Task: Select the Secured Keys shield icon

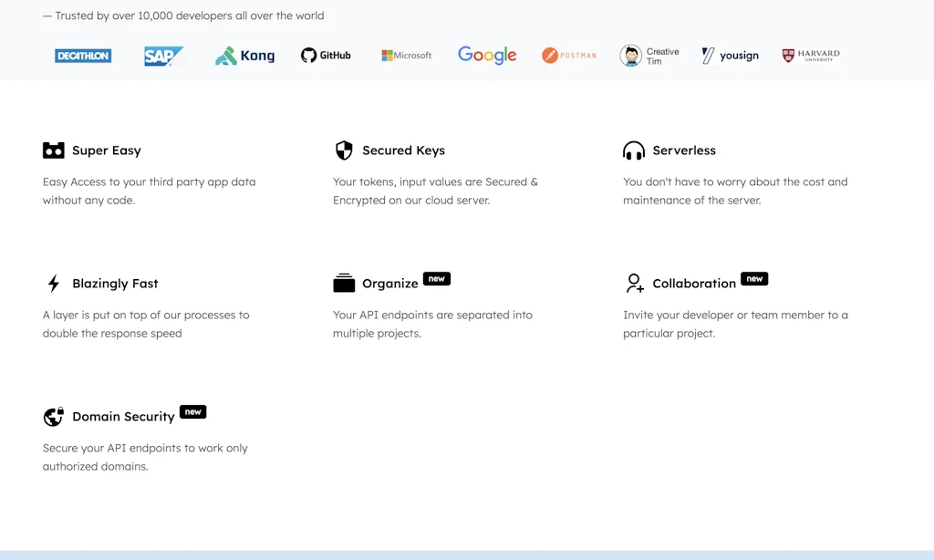Action: (x=344, y=150)
